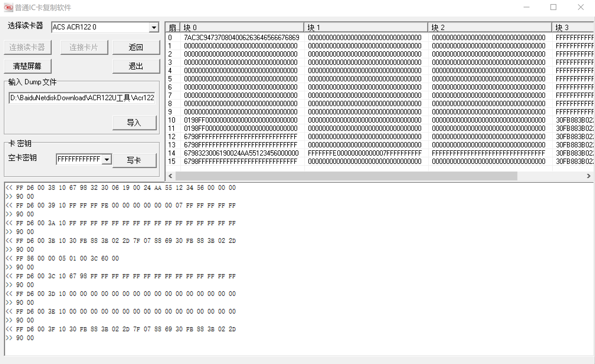
Task: Click the Dump file path field
Action: tap(82, 98)
